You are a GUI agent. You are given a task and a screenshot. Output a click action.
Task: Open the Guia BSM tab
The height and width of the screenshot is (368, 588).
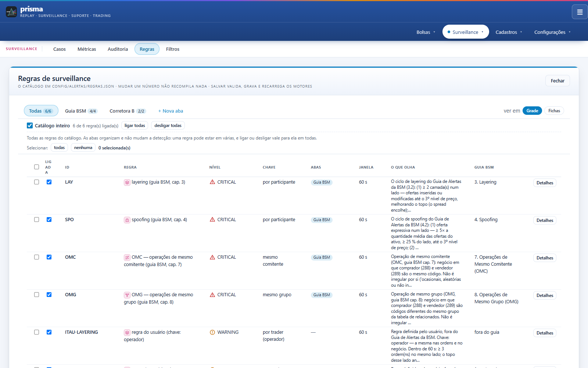pyautogui.click(x=81, y=111)
